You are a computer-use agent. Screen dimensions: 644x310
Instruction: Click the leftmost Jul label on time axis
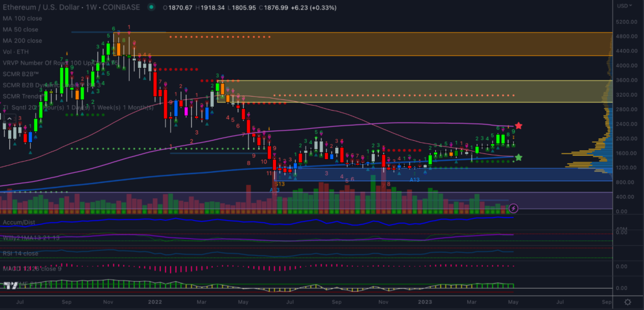pos(19,302)
